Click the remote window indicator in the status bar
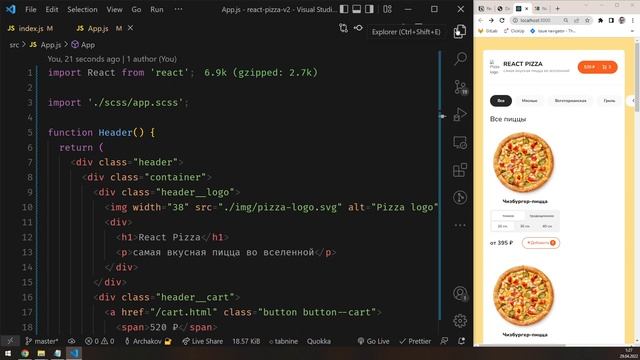This screenshot has height=360, width=640. pos(10,341)
